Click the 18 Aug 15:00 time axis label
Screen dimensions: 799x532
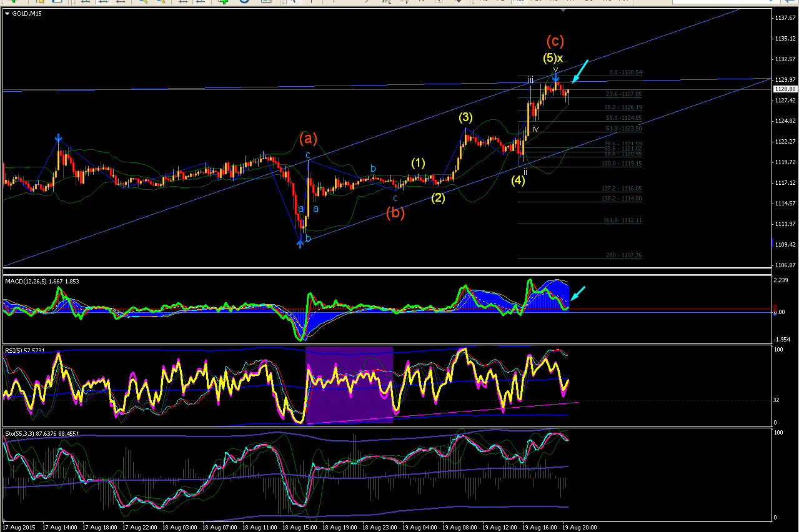pos(300,528)
